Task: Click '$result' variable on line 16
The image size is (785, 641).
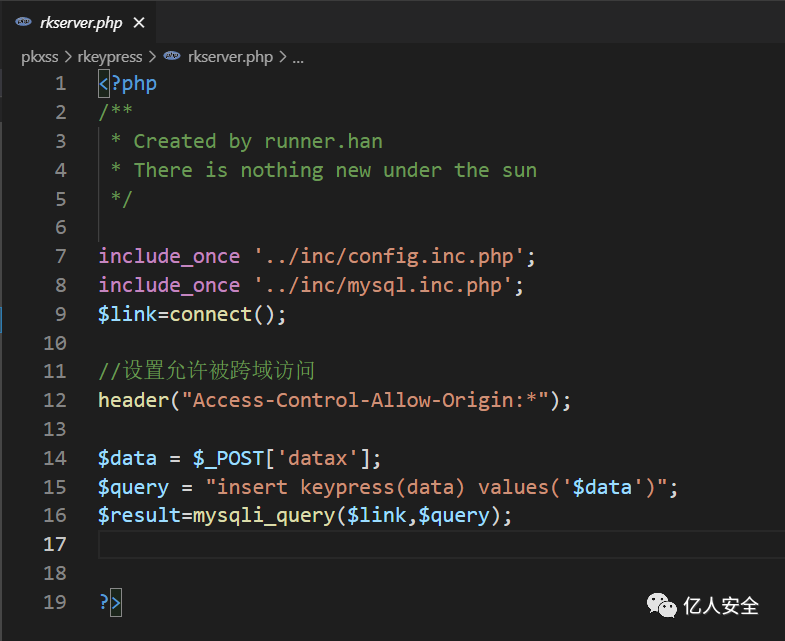Action: click(140, 516)
